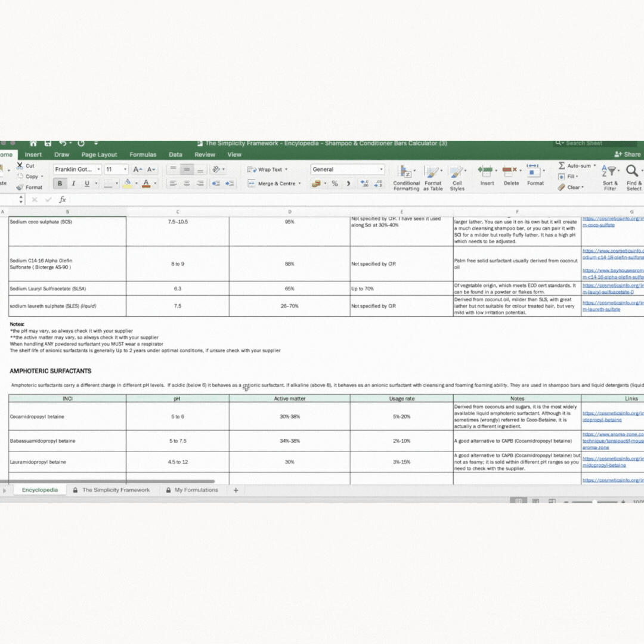Toggle Underline formatting

(86, 184)
